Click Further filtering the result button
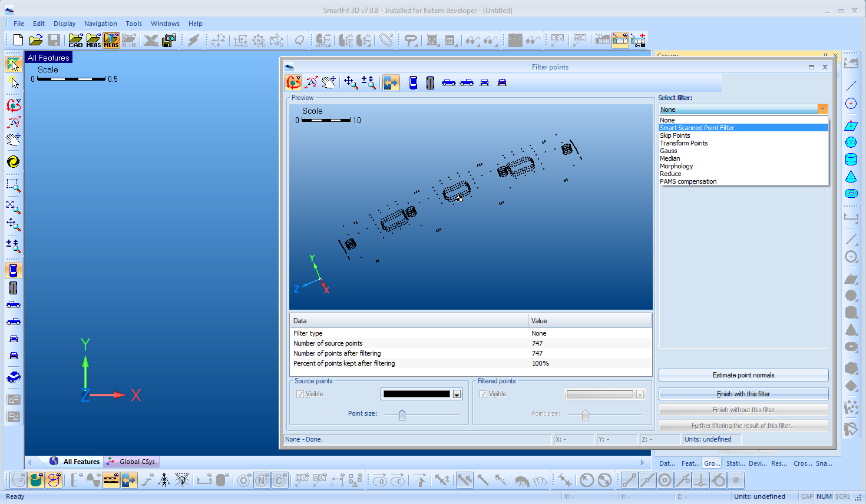Viewport: 866px width, 504px height. (743, 426)
